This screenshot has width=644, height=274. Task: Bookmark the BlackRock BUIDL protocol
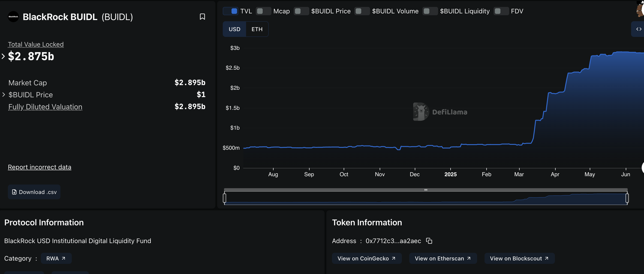click(x=202, y=17)
